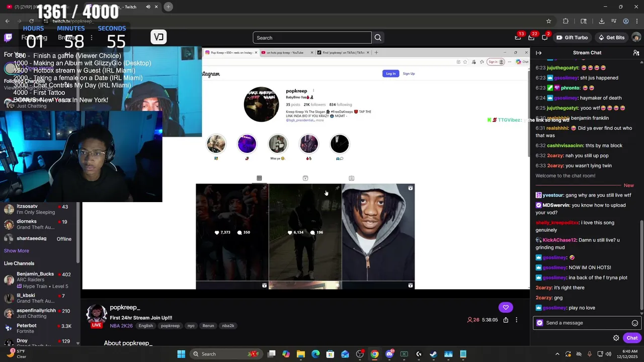Image resolution: width=644 pixels, height=362 pixels.
Task: Open a new Chrome tab
Action: tap(169, 7)
